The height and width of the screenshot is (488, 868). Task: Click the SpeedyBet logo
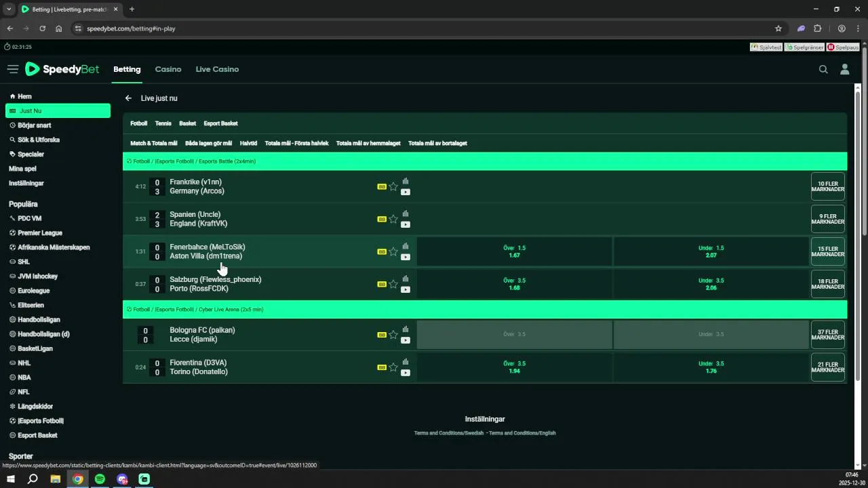[62, 69]
